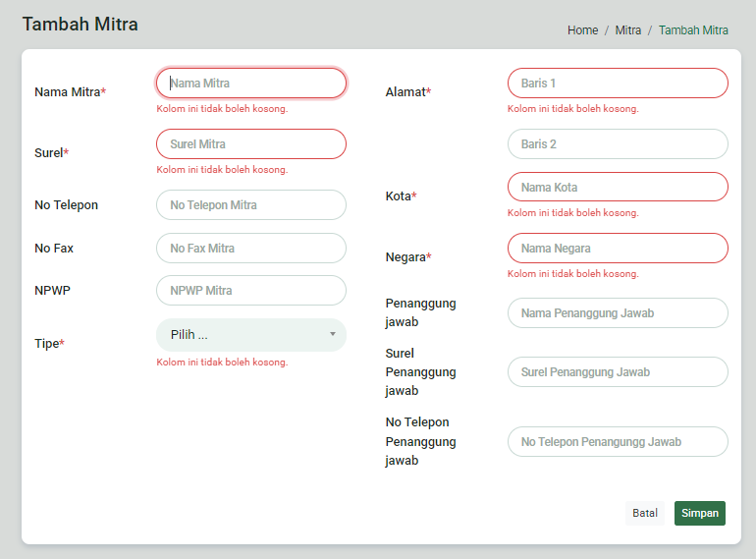Click the 'No Fax' label

54,249
